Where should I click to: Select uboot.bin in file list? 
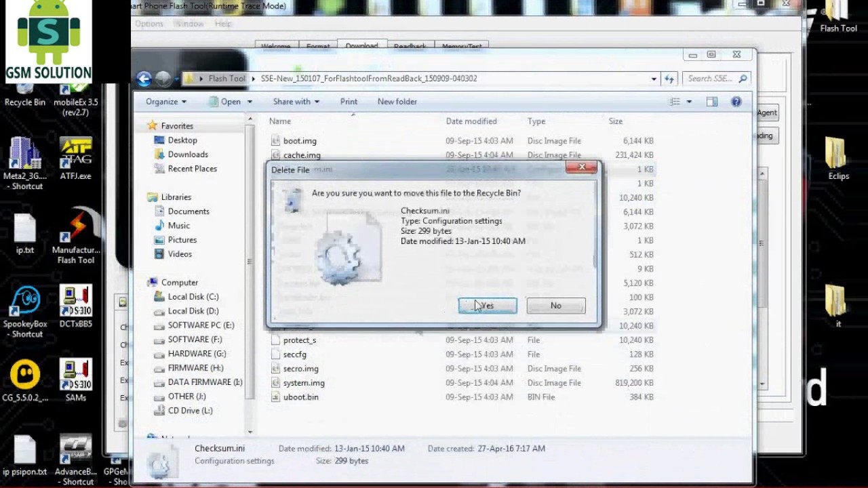click(301, 397)
